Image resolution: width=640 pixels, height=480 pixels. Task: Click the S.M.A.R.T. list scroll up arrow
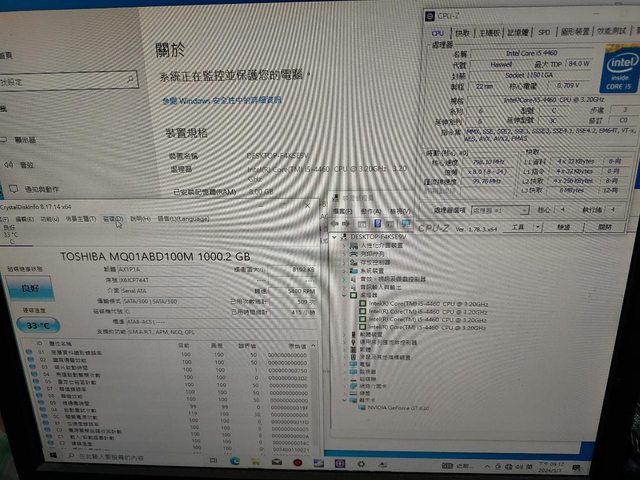coord(313,346)
